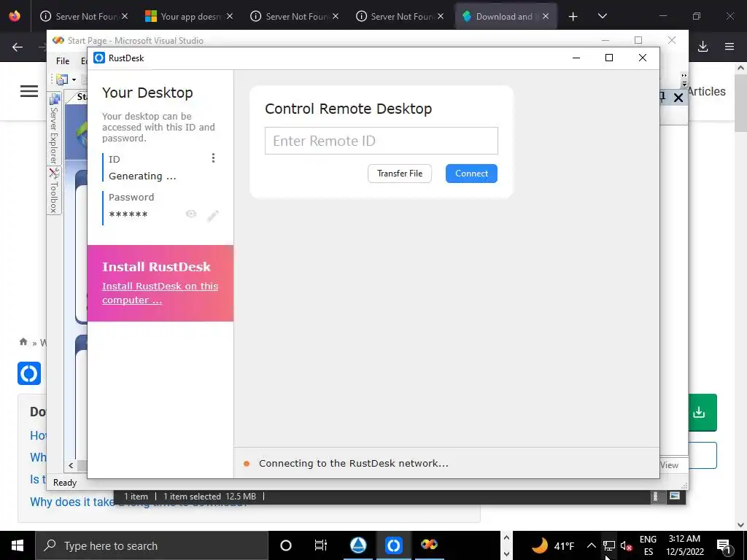Image resolution: width=747 pixels, height=560 pixels.
Task: Click the Connect button in RustDesk
Action: pyautogui.click(x=471, y=174)
